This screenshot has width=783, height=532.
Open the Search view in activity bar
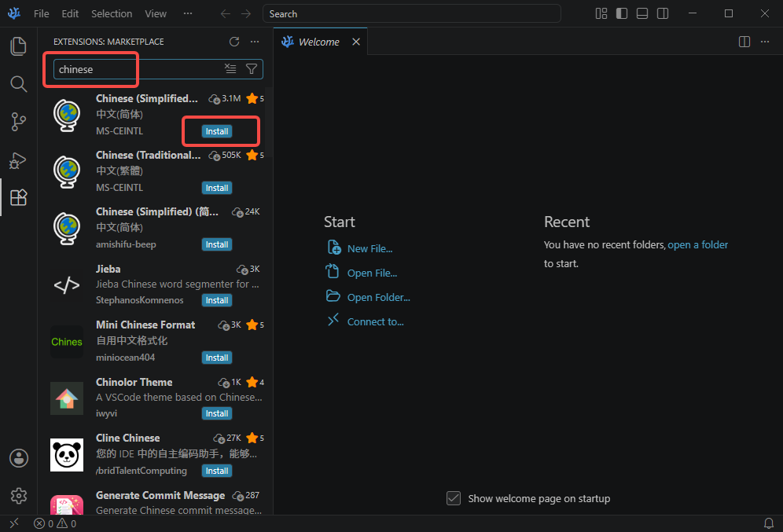[19, 84]
